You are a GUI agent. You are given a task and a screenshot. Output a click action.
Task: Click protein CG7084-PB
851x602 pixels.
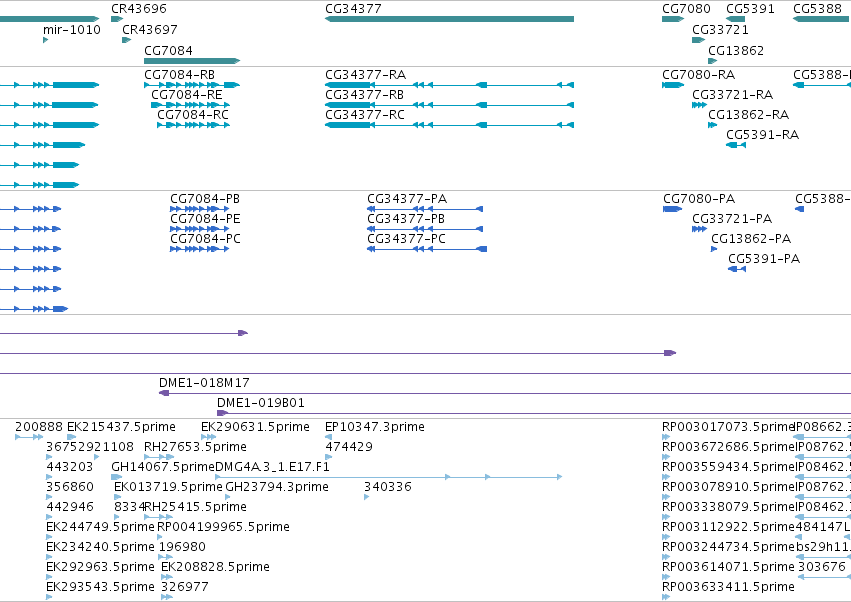[200, 209]
